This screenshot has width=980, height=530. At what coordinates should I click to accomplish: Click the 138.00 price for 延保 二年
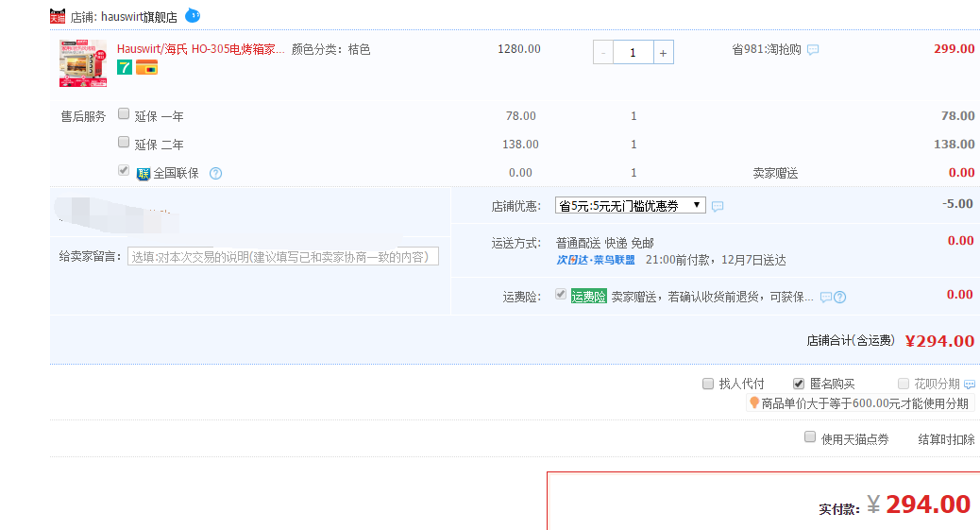(520, 144)
